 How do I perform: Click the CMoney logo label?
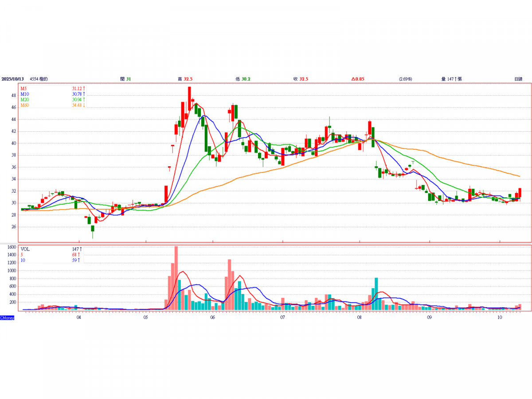pos(7,318)
